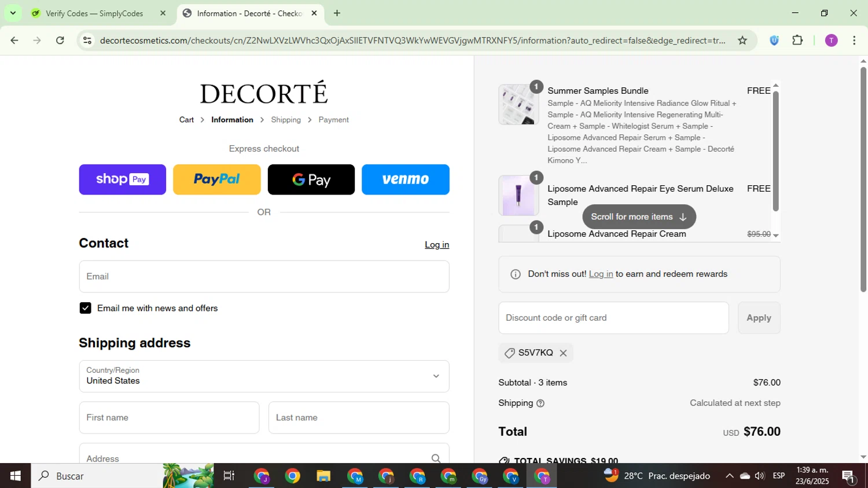This screenshot has height=488, width=868.
Task: Focus the Email input field
Action: click(264, 276)
